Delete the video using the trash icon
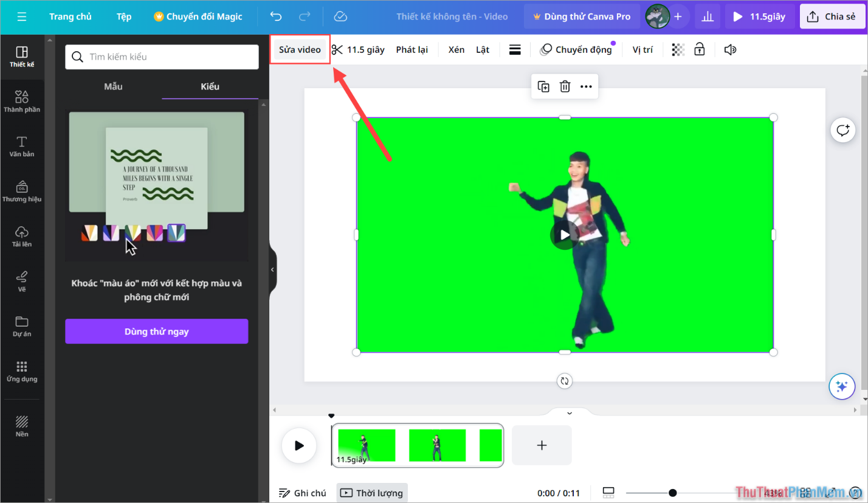This screenshot has height=503, width=868. (x=565, y=86)
